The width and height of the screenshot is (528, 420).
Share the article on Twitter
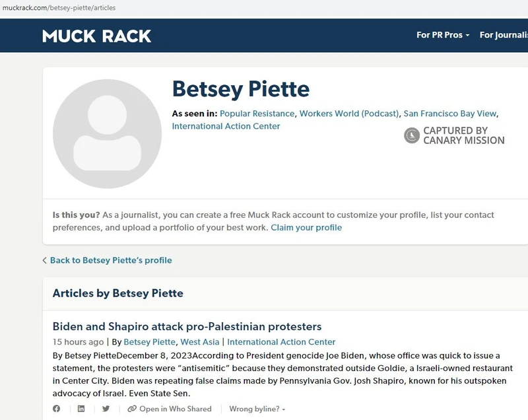(104, 409)
